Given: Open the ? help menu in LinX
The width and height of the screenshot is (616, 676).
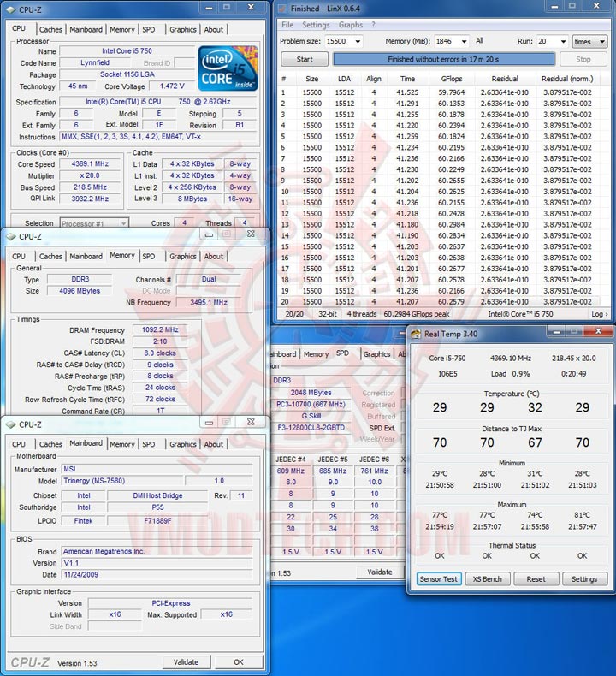Looking at the screenshot, I should pos(373,25).
